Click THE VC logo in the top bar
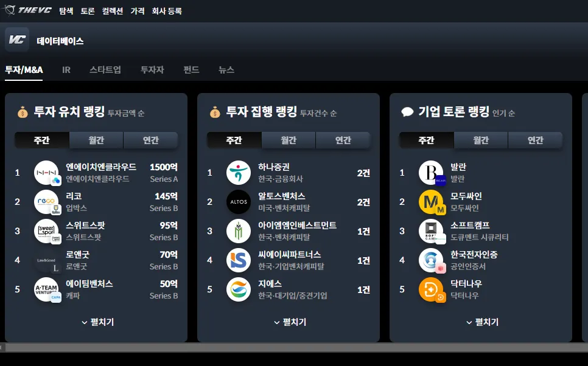Image resolution: width=588 pixels, height=366 pixels. coord(28,10)
